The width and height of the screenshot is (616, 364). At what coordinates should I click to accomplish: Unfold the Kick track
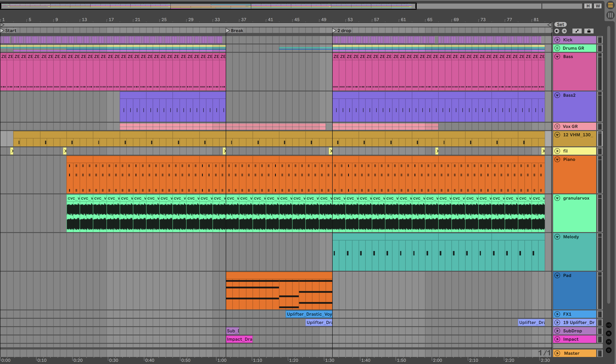(557, 40)
